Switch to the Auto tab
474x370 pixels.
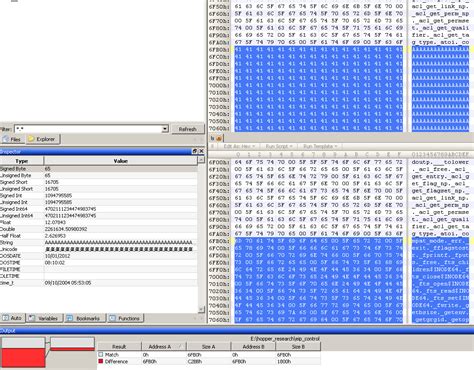coord(12,318)
